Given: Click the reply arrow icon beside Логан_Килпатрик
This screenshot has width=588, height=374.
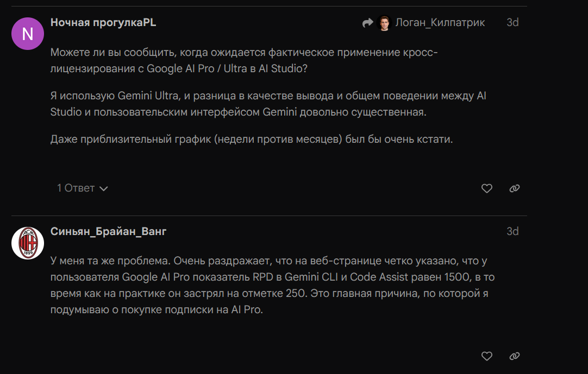Looking at the screenshot, I should point(367,23).
